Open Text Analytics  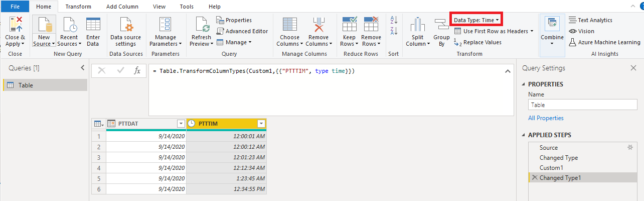click(x=590, y=20)
